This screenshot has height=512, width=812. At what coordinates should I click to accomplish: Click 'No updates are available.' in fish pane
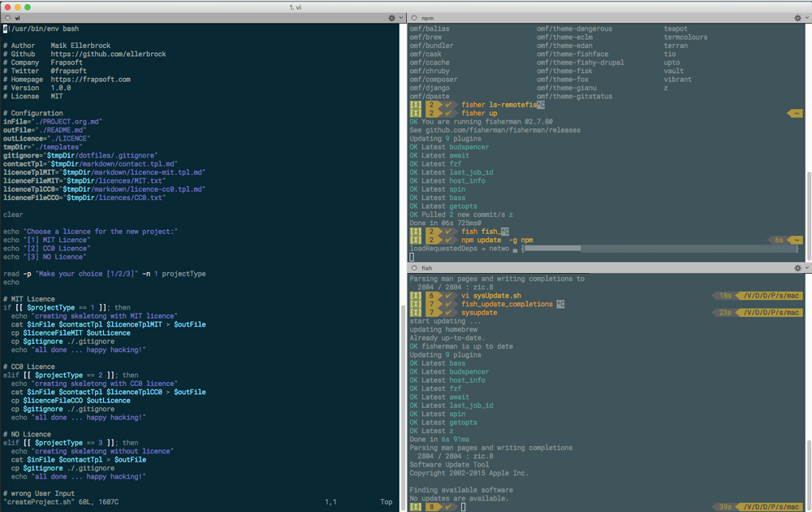[x=460, y=498]
